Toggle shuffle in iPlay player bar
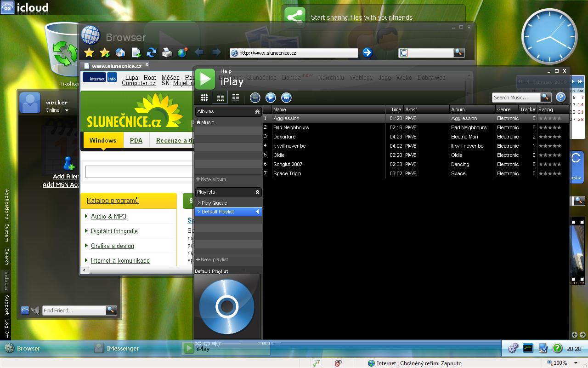The width and height of the screenshot is (588, 368). [x=198, y=344]
